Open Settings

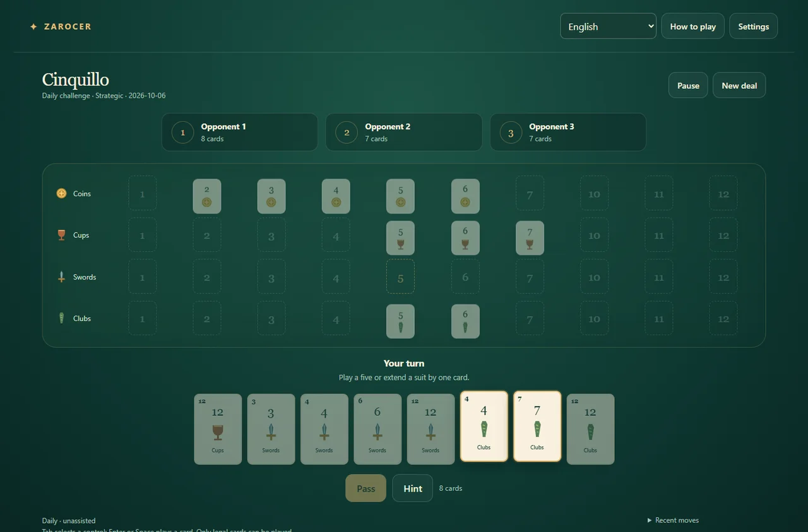[753, 26]
